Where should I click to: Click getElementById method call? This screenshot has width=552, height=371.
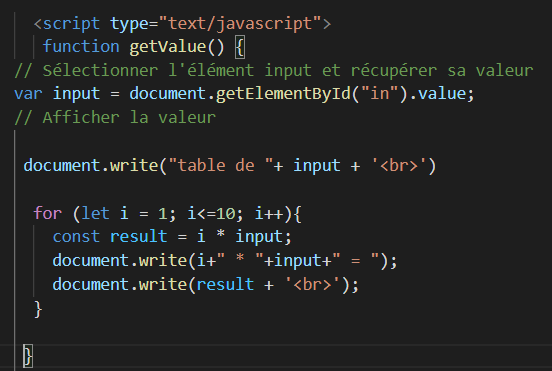coord(283,94)
